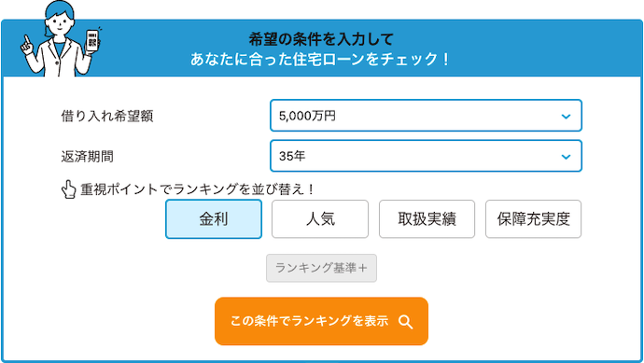Click the この条件でランキングを表示 button
The width and height of the screenshot is (644, 363).
point(321,321)
